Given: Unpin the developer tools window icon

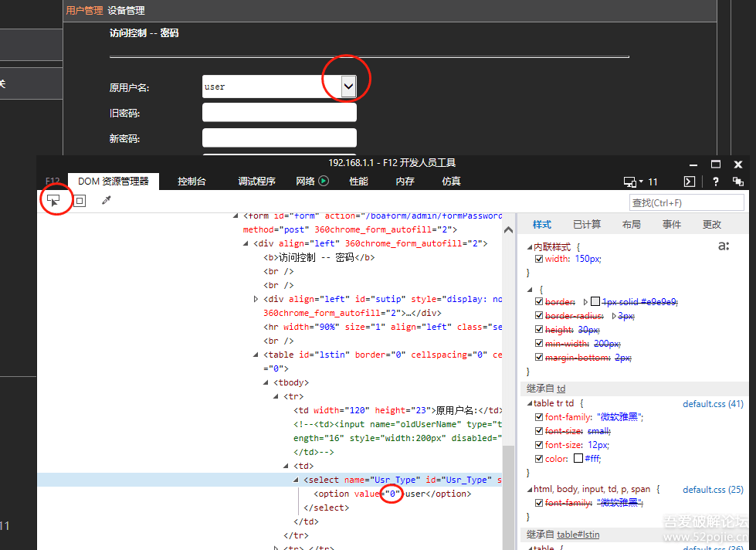Looking at the screenshot, I should point(737,182).
